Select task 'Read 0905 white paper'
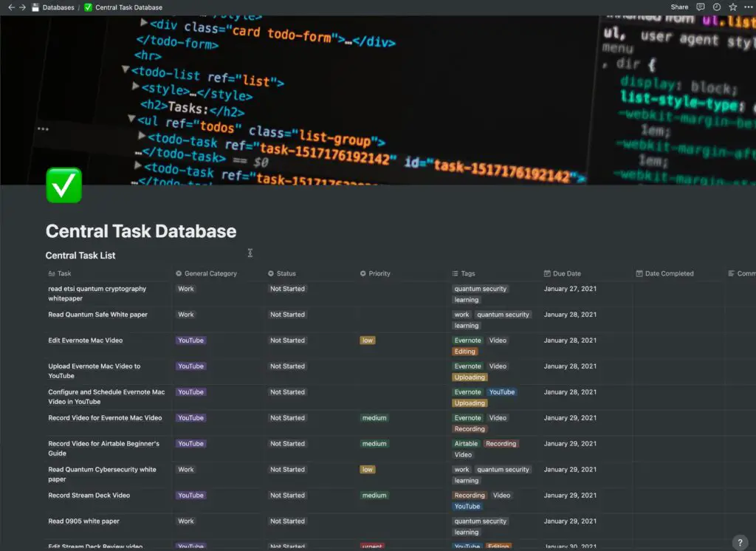Image resolution: width=756 pixels, height=551 pixels. 84,521
